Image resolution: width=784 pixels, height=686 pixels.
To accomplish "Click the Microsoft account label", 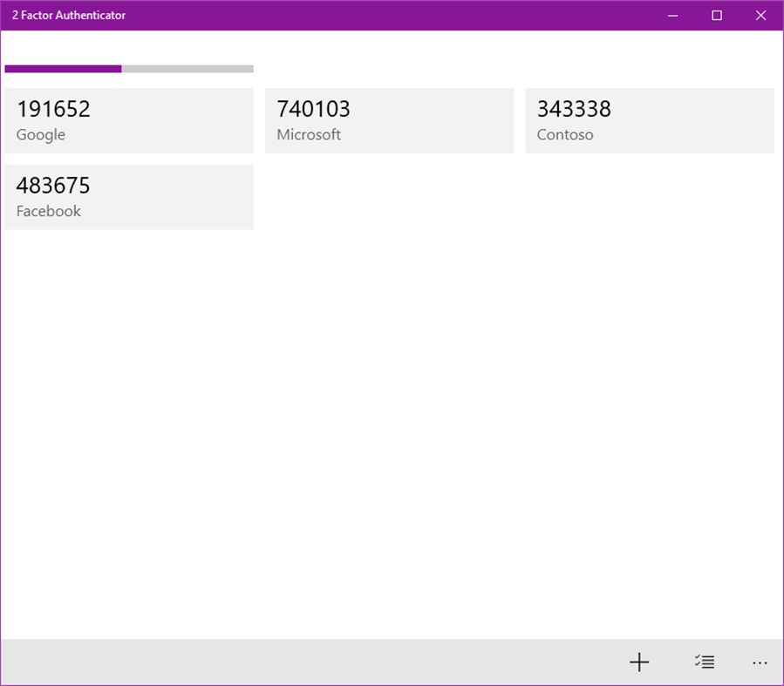I will click(x=309, y=134).
